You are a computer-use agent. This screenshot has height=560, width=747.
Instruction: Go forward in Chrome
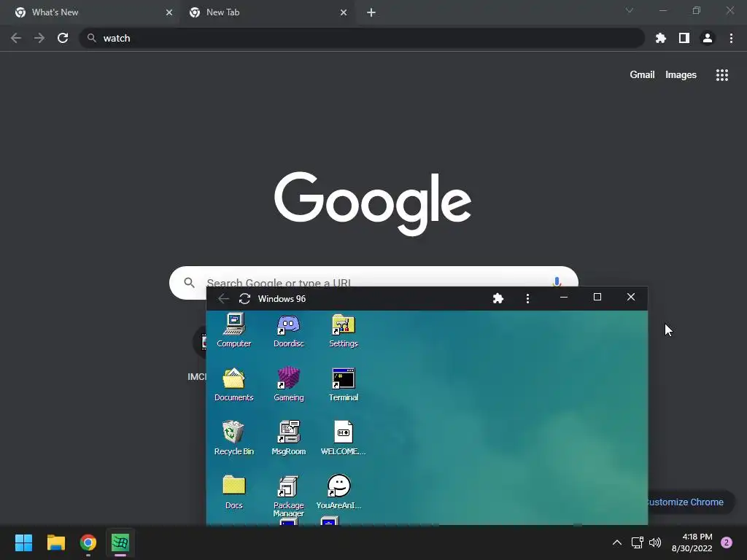39,38
